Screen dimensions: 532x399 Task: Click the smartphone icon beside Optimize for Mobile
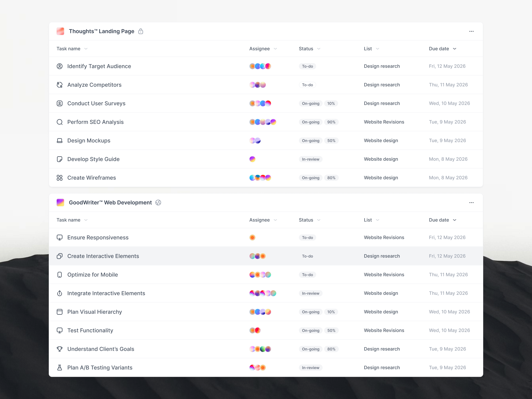(60, 274)
